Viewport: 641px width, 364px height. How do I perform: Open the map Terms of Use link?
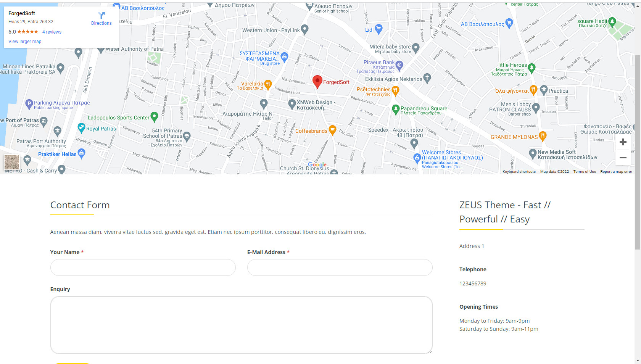click(x=585, y=172)
